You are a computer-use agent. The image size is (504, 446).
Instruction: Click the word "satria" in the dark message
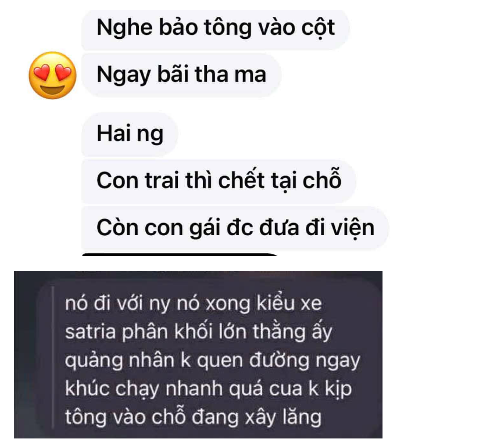pos(90,332)
